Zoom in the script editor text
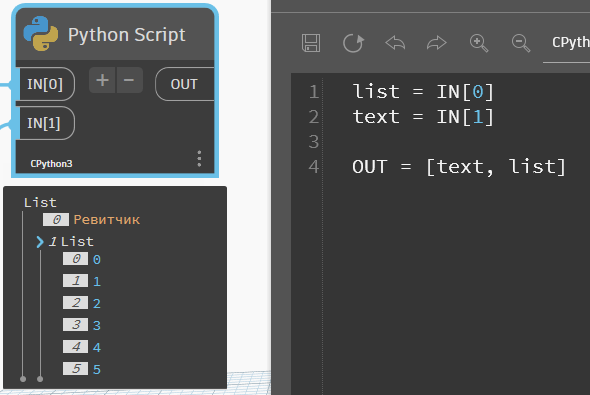The width and height of the screenshot is (590, 395). click(479, 43)
